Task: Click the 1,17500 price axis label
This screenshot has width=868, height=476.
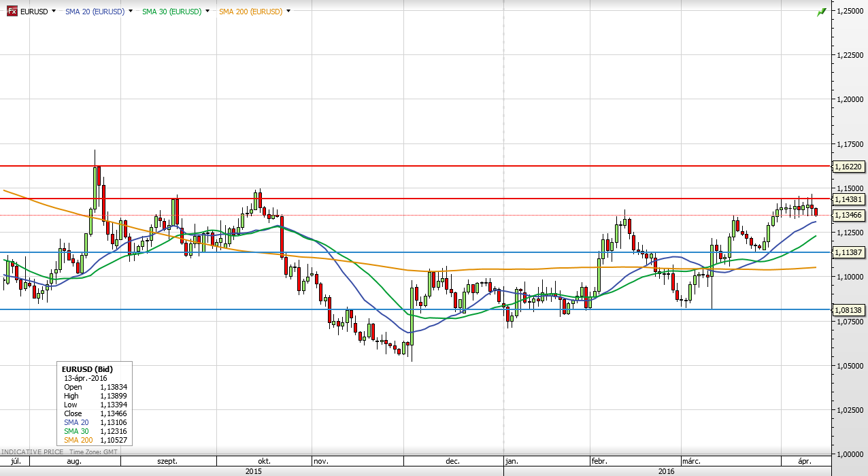Action: coord(849,144)
